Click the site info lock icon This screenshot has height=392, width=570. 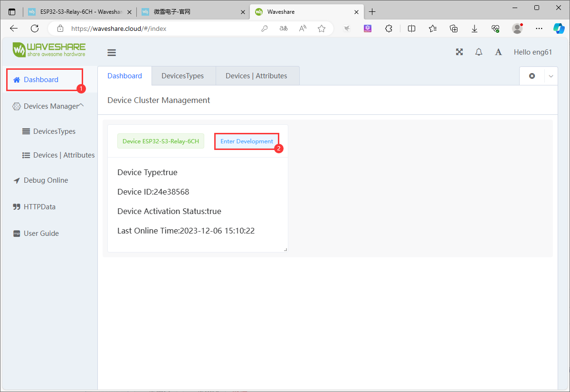[60, 28]
